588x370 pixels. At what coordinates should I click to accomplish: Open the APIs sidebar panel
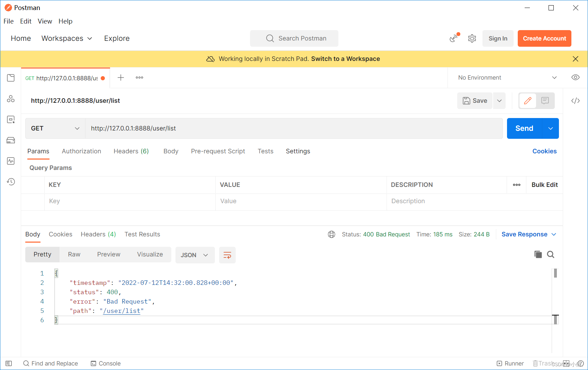[11, 99]
